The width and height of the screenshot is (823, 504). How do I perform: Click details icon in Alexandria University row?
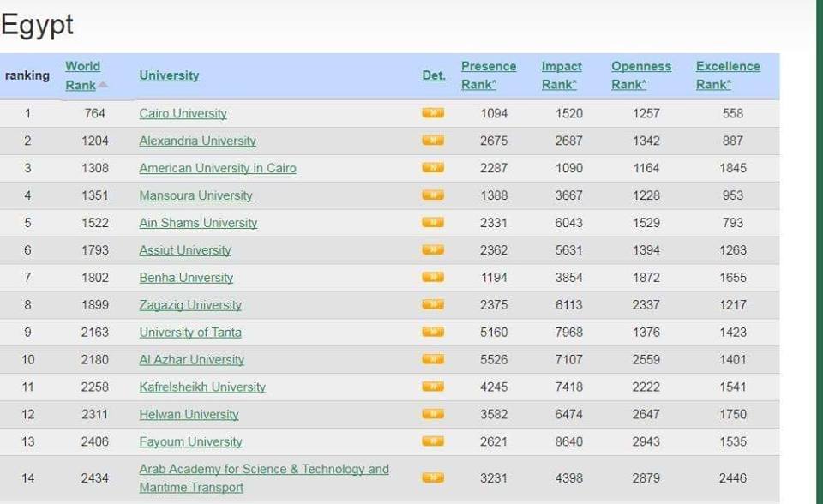pos(433,141)
